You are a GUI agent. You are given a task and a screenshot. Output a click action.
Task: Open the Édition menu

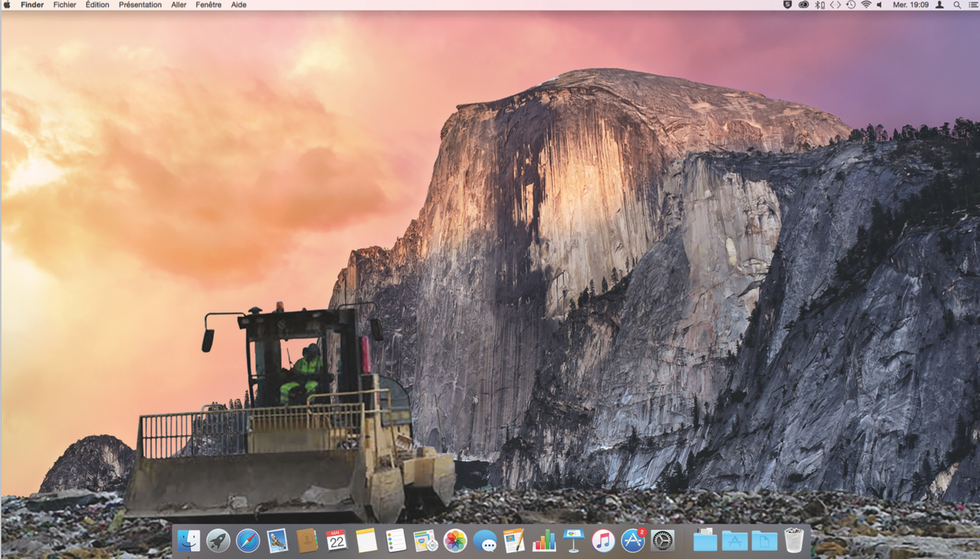[97, 5]
